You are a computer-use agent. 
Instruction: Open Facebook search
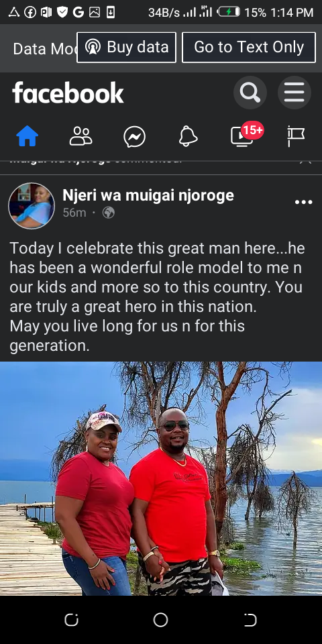250,93
